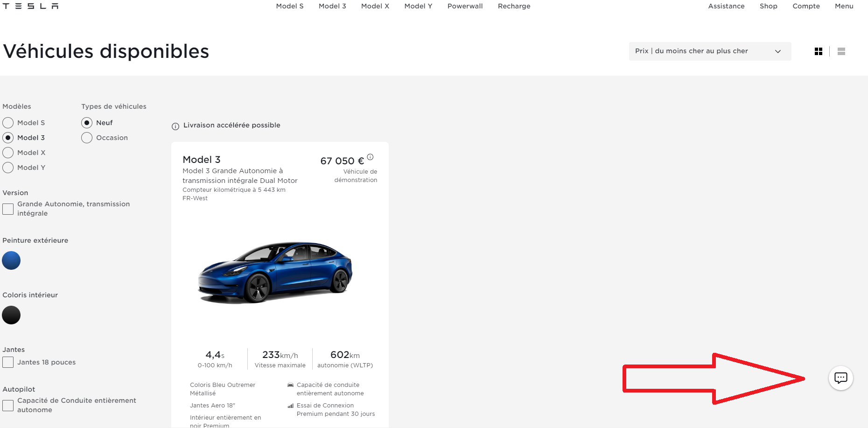The width and height of the screenshot is (868, 428).
Task: Click 'Coloris Bleu Outremer Métallisé' feature text
Action: click(x=223, y=389)
